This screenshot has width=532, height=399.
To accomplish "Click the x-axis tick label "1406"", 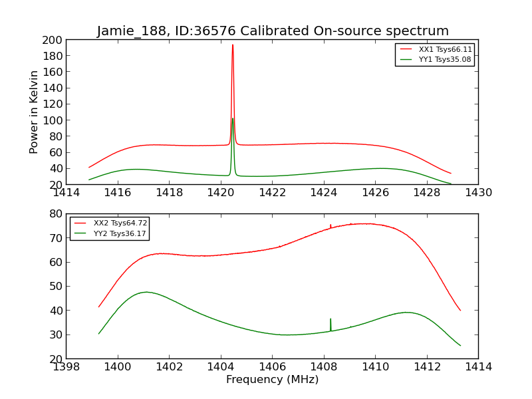I will point(273,366).
